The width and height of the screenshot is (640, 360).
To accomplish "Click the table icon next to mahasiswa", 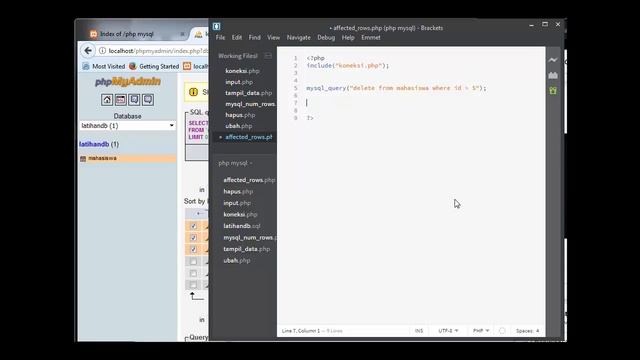I will [x=83, y=158].
